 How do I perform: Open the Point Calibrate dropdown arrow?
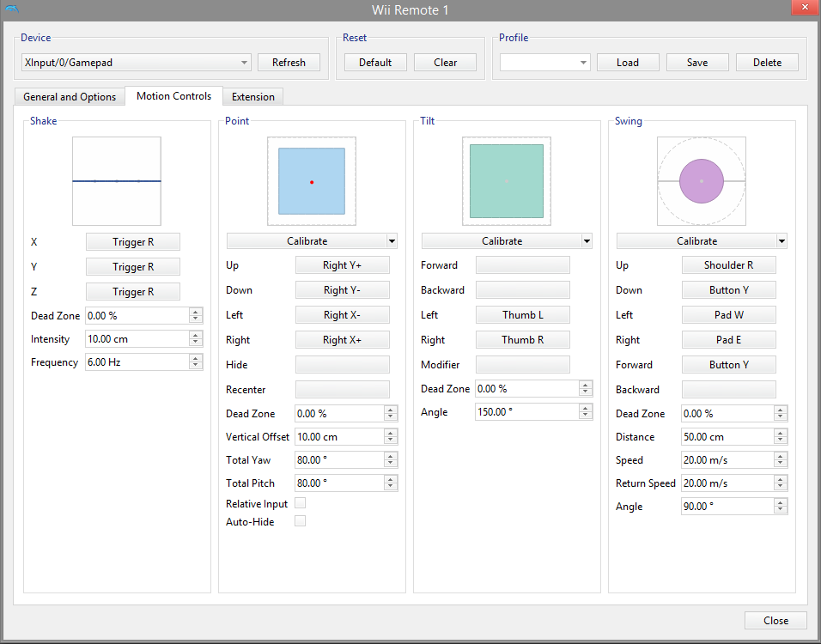click(392, 241)
